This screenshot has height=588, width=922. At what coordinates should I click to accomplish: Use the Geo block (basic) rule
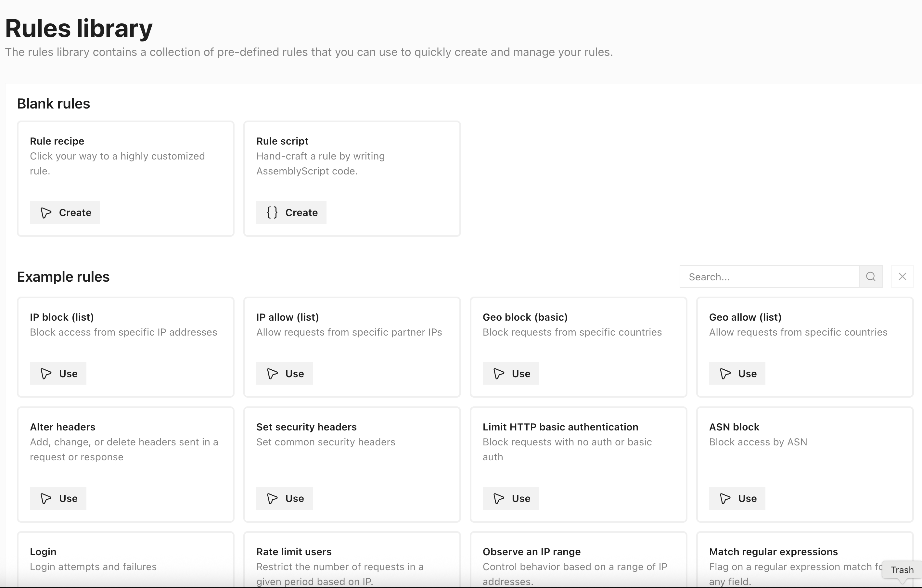pos(510,373)
